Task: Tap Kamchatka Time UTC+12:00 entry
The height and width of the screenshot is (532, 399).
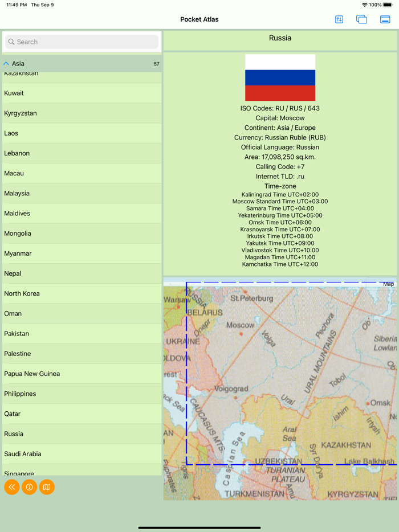Action: [280, 264]
